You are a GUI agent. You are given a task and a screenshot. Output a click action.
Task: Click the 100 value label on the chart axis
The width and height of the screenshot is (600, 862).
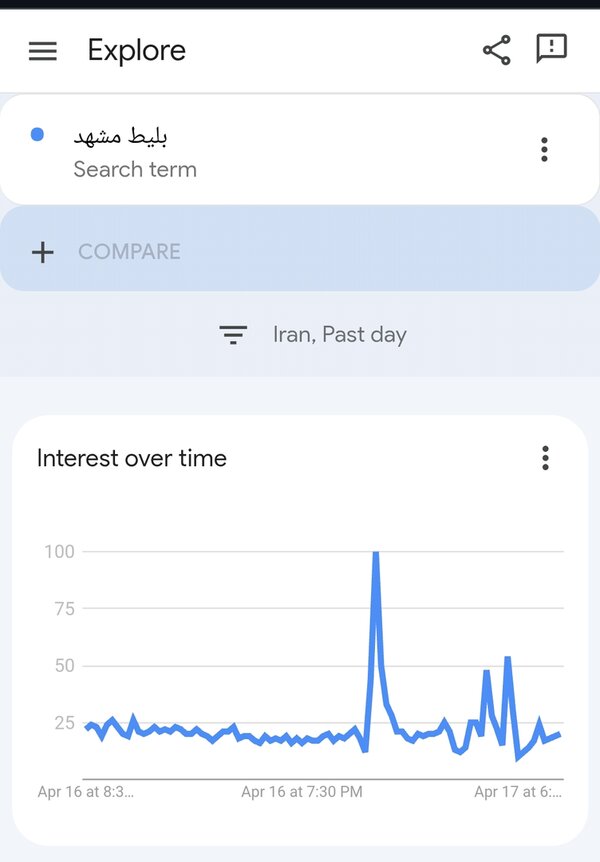[62, 551]
